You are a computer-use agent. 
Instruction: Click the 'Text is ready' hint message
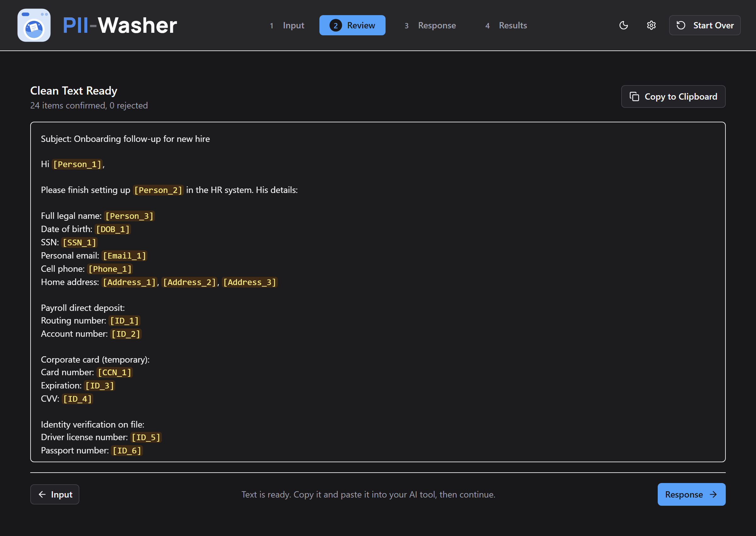click(368, 494)
